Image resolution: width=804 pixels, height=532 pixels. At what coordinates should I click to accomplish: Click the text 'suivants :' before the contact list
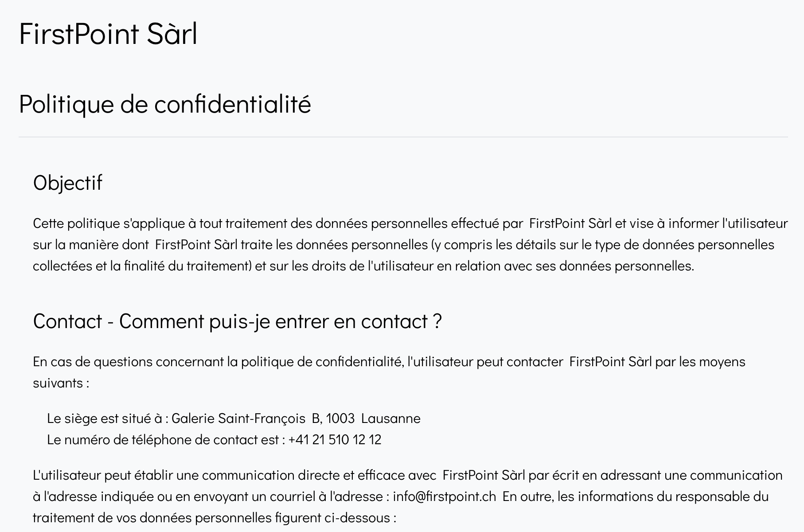click(61, 383)
